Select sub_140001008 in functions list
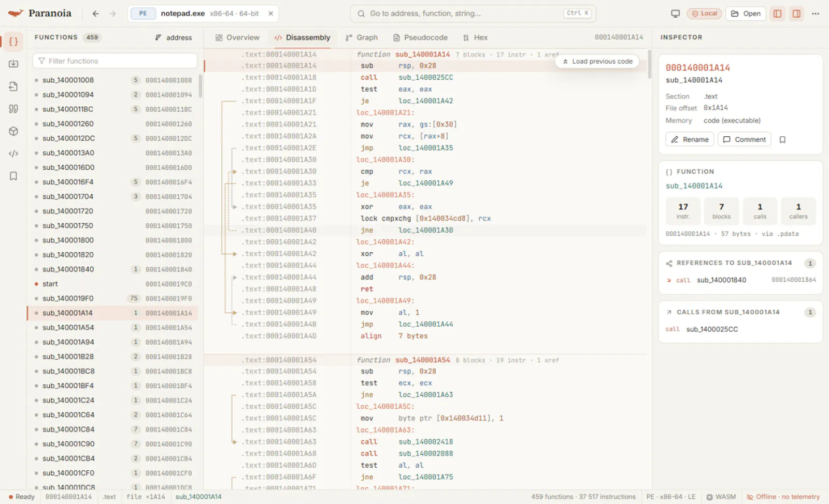Viewport: 829px width, 504px height. click(112, 80)
